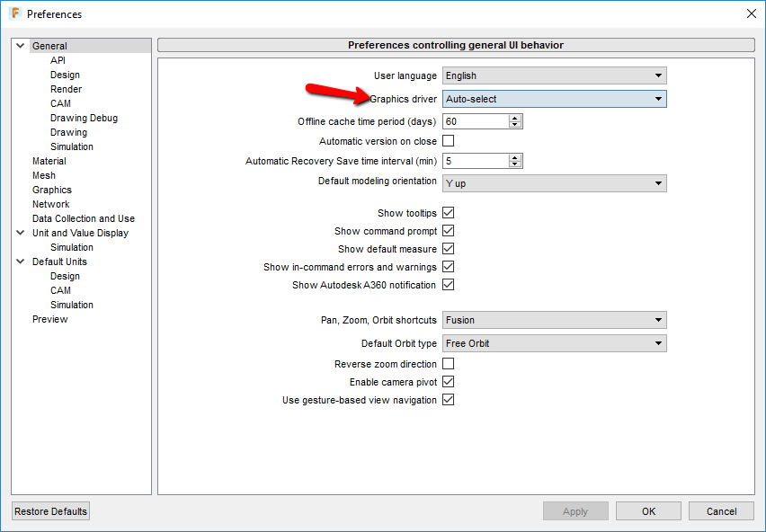Toggle Show in-command errors and warnings
Screen dimensions: 766x532
tap(448, 267)
